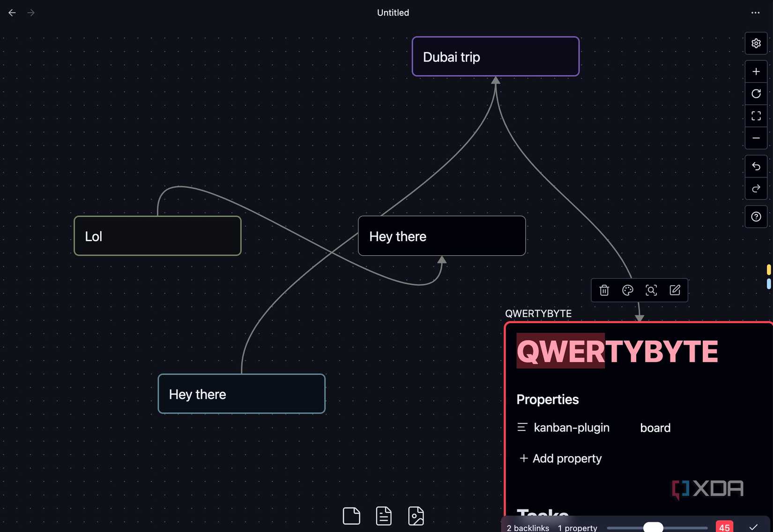
Task: Click the kanban-plugin property type icon
Action: click(x=522, y=428)
